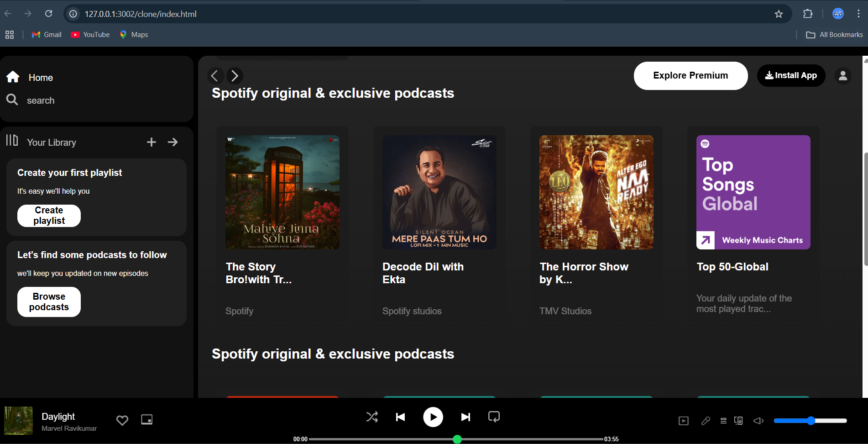868x444 pixels.
Task: Open Chrome three-dot menu
Action: [x=858, y=14]
